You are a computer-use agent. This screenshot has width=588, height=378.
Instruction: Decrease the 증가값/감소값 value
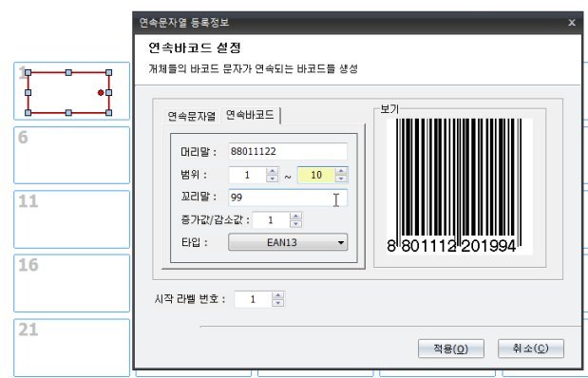pyautogui.click(x=295, y=224)
